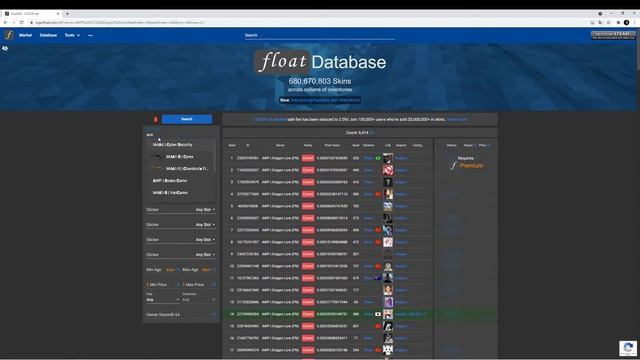Click the Covert rarity badge in rank 5 row

308,206
